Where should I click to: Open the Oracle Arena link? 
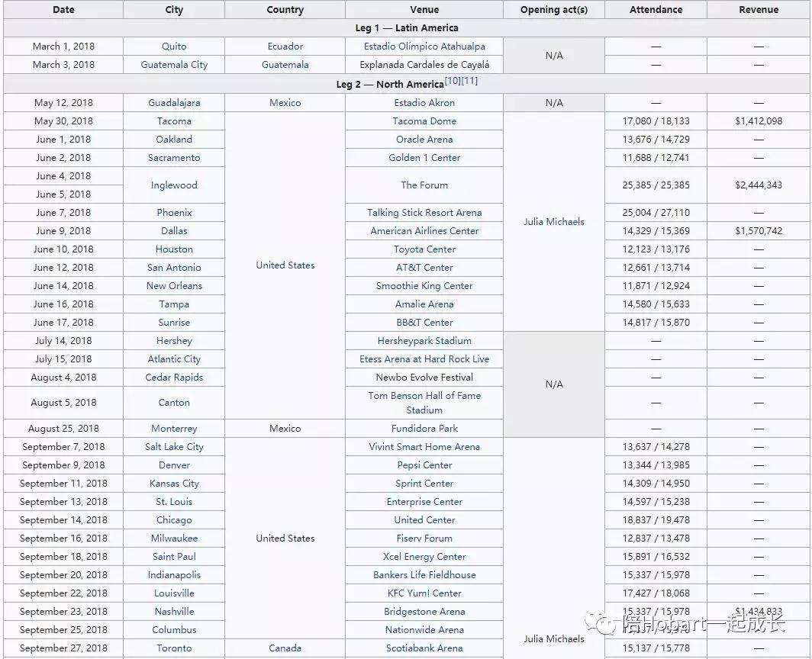tap(424, 140)
